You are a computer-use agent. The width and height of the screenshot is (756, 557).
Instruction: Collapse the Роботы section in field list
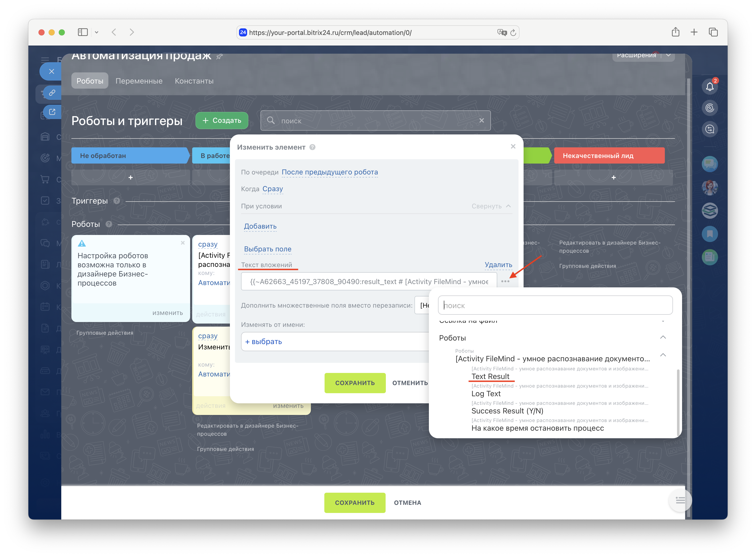point(663,337)
